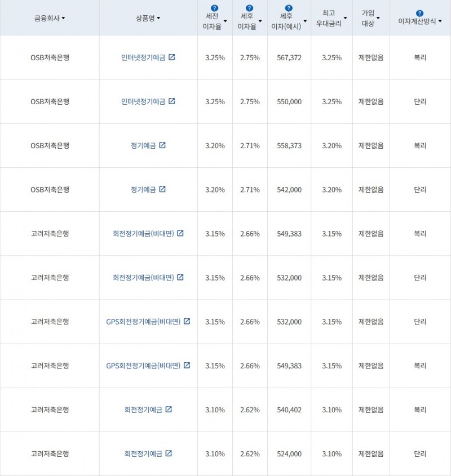
Task: Click the OSB저축은행 cell in the first row
Action: pos(49,57)
